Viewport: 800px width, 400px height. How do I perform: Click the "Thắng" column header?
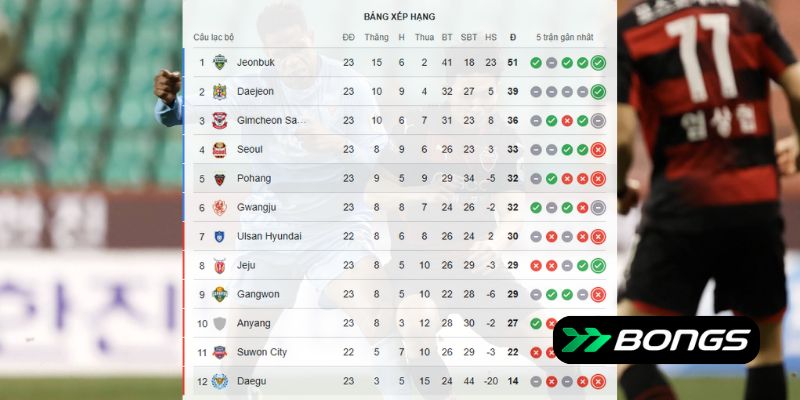[376, 38]
